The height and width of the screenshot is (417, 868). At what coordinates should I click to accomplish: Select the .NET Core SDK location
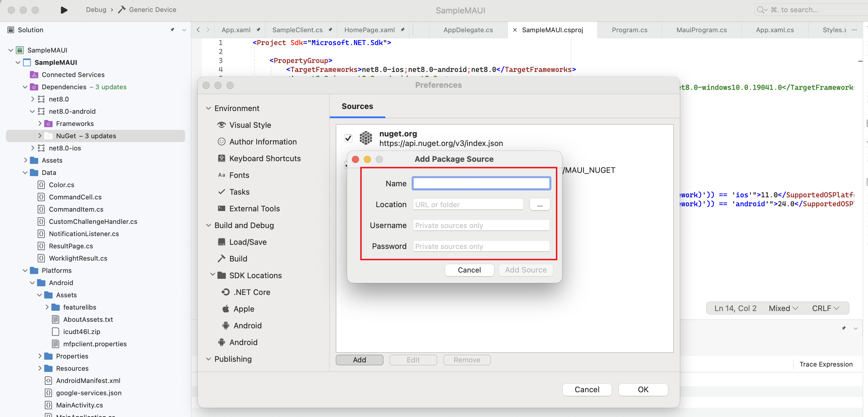coord(251,292)
